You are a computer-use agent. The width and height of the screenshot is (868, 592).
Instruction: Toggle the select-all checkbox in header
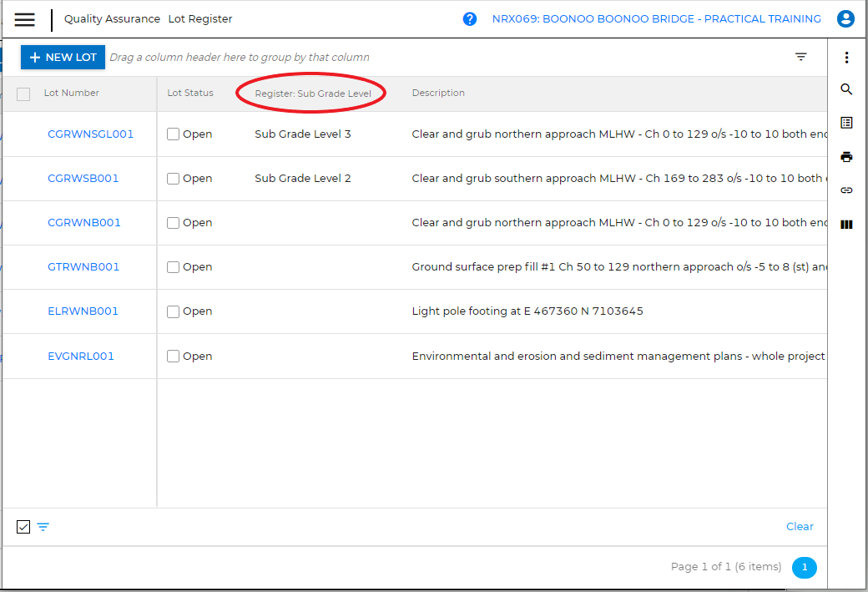pos(23,94)
